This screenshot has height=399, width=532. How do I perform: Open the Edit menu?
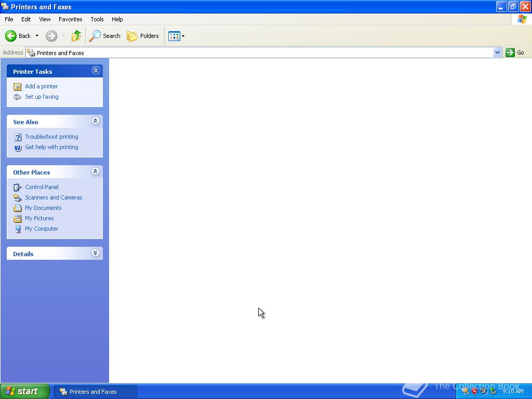coord(26,19)
